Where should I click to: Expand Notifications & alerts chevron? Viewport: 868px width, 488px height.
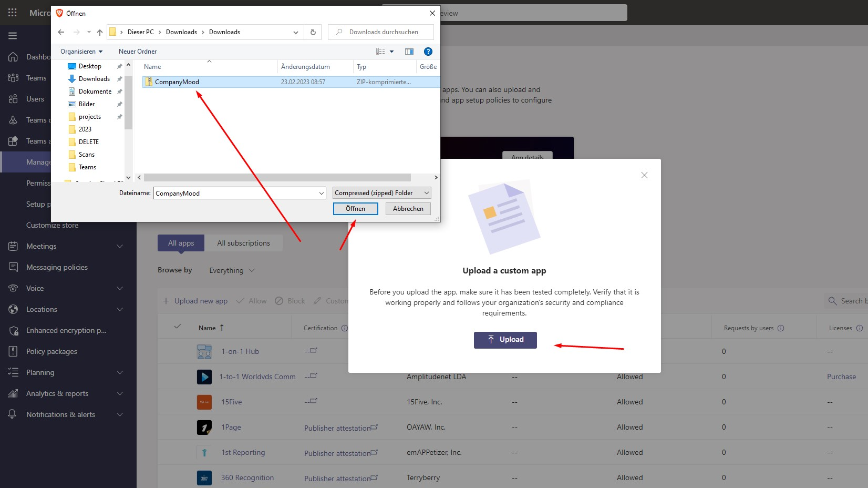120,414
